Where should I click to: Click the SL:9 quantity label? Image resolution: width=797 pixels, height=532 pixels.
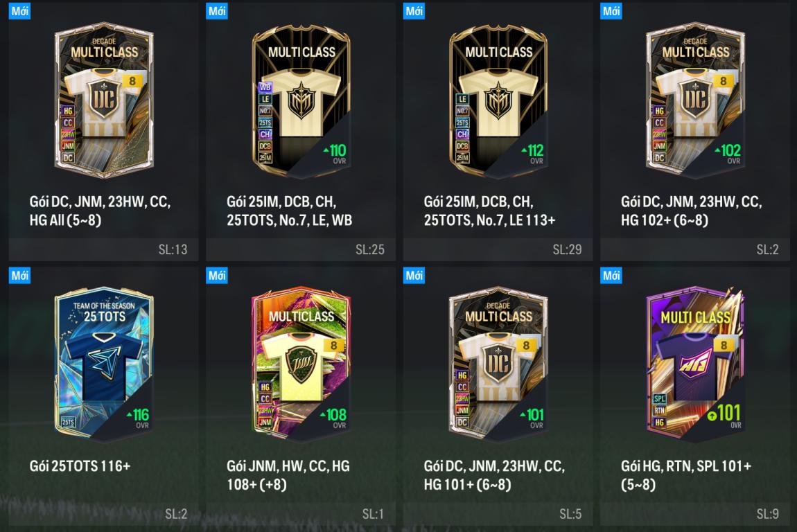[x=767, y=514]
